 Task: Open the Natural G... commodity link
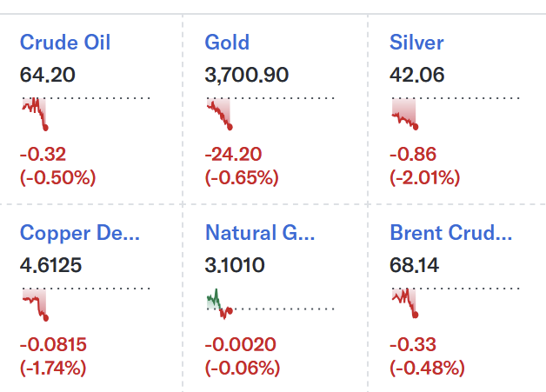pos(260,233)
